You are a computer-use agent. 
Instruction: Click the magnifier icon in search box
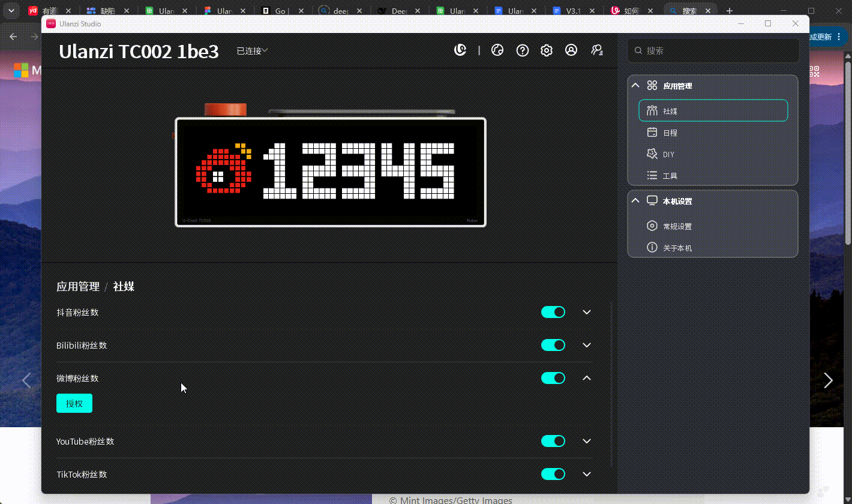point(638,51)
